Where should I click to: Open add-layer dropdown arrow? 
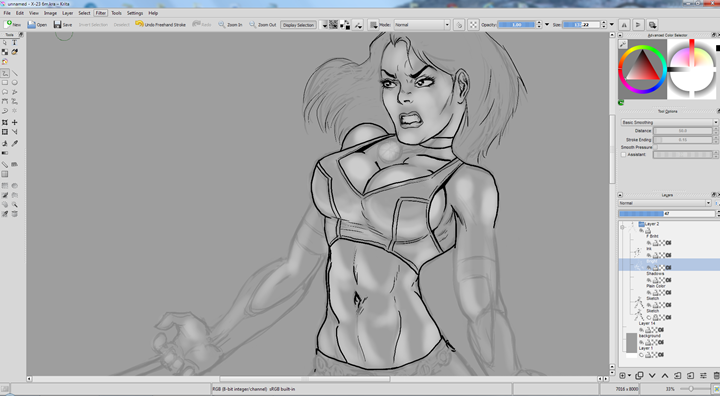click(x=629, y=376)
